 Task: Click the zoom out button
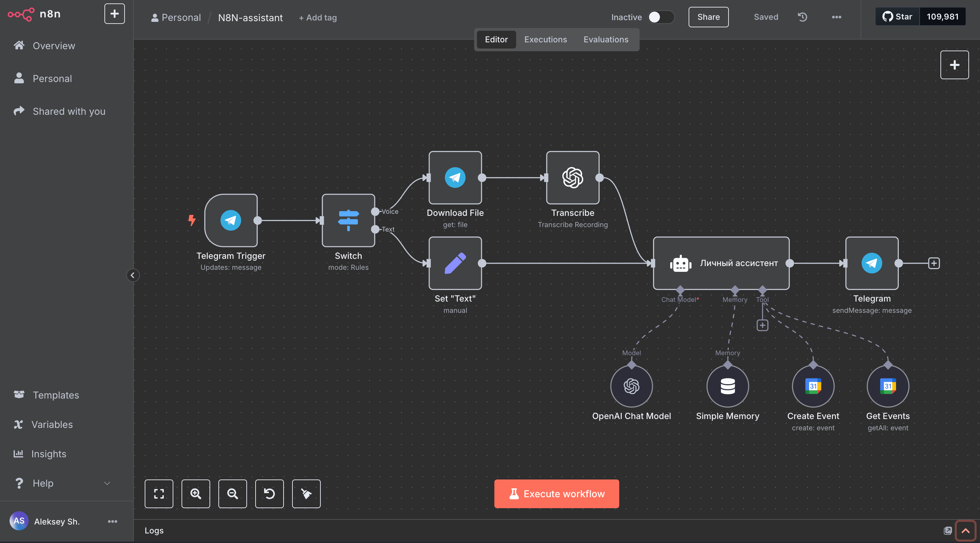232,493
